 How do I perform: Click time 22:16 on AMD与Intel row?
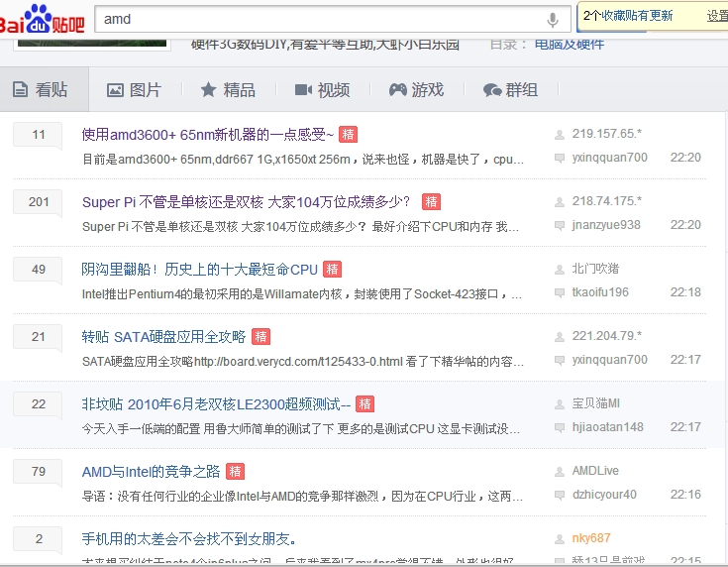[685, 495]
